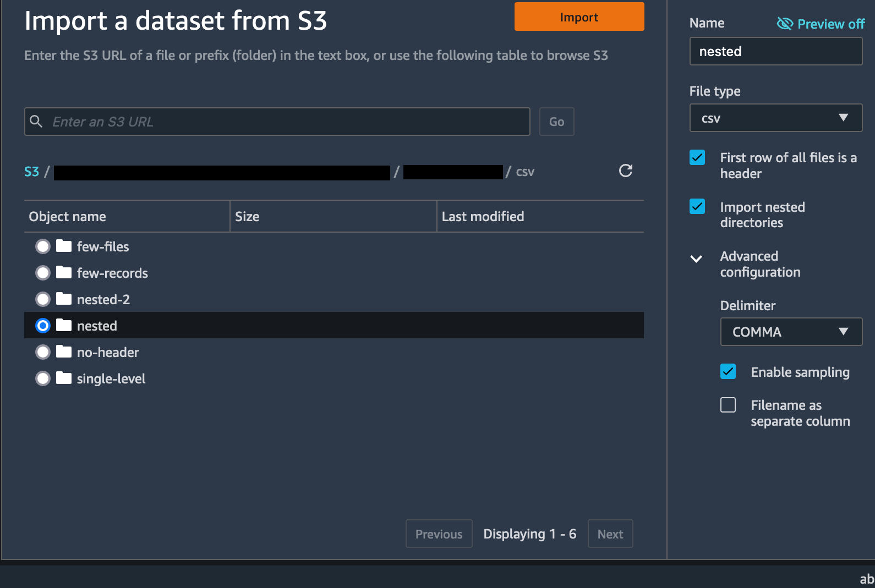Screen dimensions: 875x588
Task: Click the S3 breadcrumb root link
Action: click(31, 172)
